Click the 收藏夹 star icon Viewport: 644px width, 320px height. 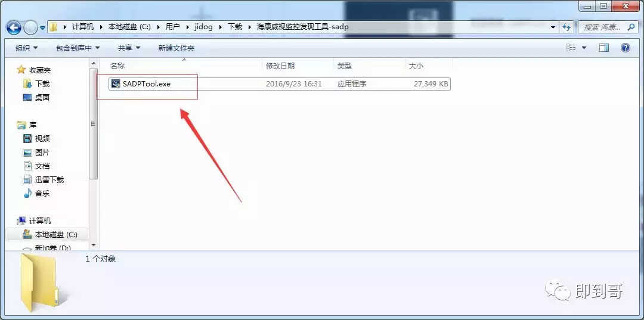(21, 70)
